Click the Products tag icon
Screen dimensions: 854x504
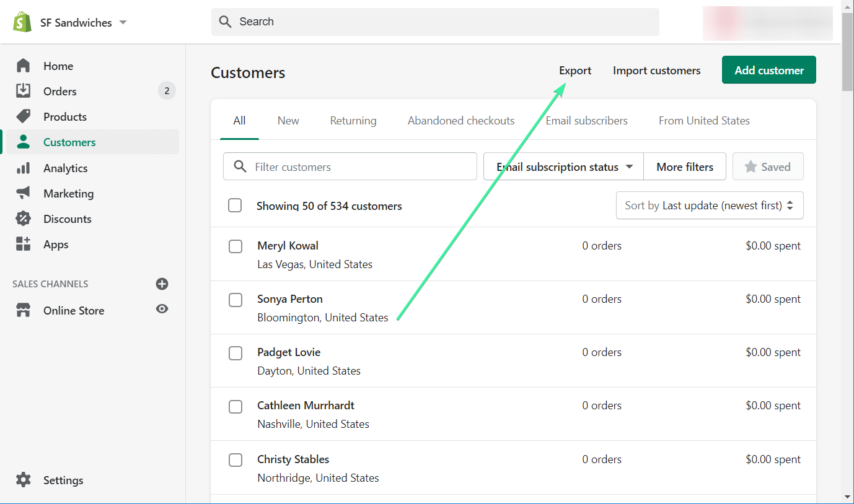[x=23, y=116]
